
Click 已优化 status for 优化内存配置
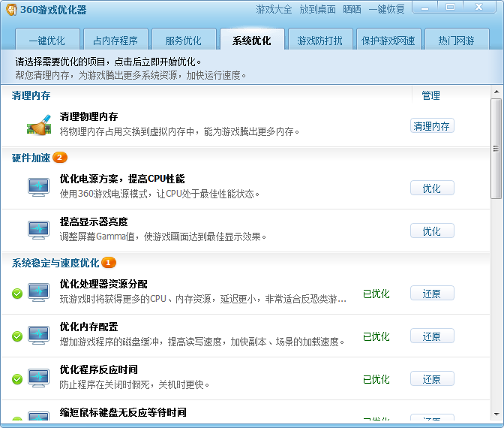[376, 336]
